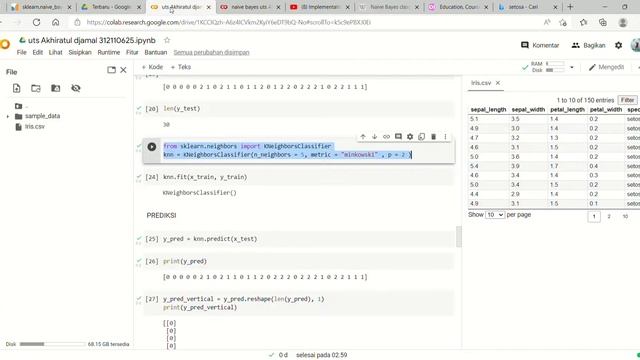Open the Runtime menu
The height and width of the screenshot is (360, 640).
pyautogui.click(x=109, y=52)
